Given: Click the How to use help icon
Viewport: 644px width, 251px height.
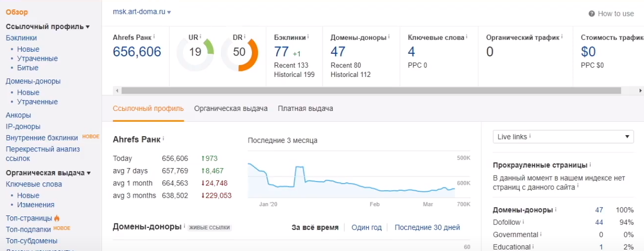Looking at the screenshot, I should (592, 14).
